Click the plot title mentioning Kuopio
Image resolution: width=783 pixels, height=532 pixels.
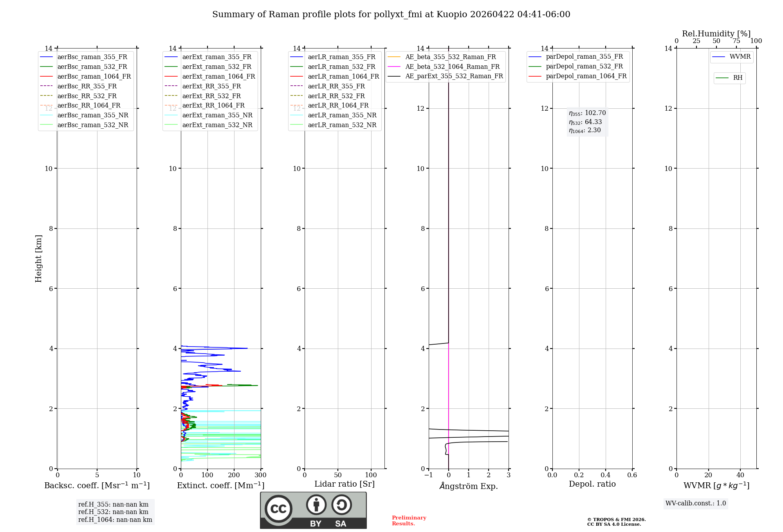[391, 14]
